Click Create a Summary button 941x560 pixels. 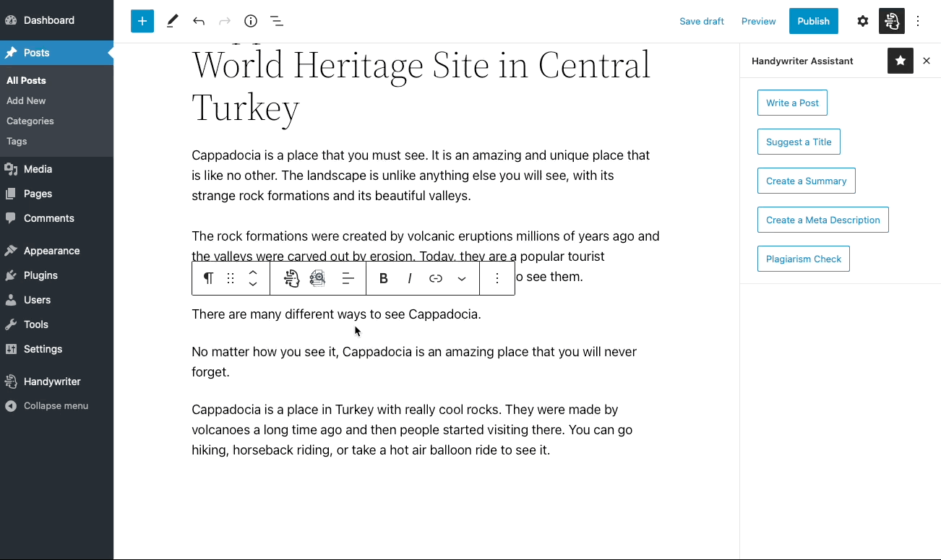[807, 181]
